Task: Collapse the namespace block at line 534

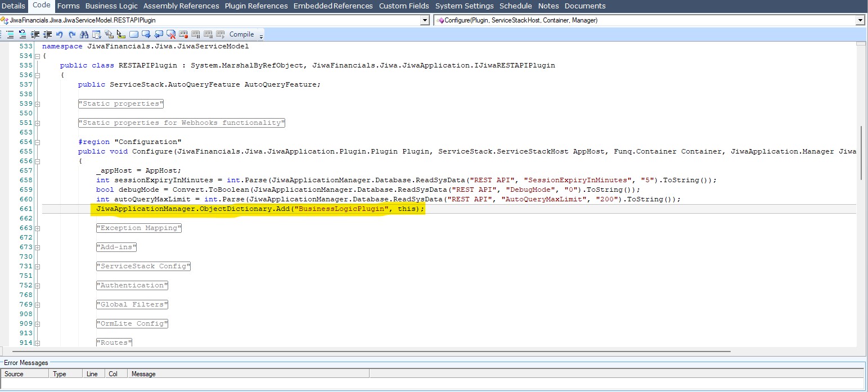Action: coord(37,56)
